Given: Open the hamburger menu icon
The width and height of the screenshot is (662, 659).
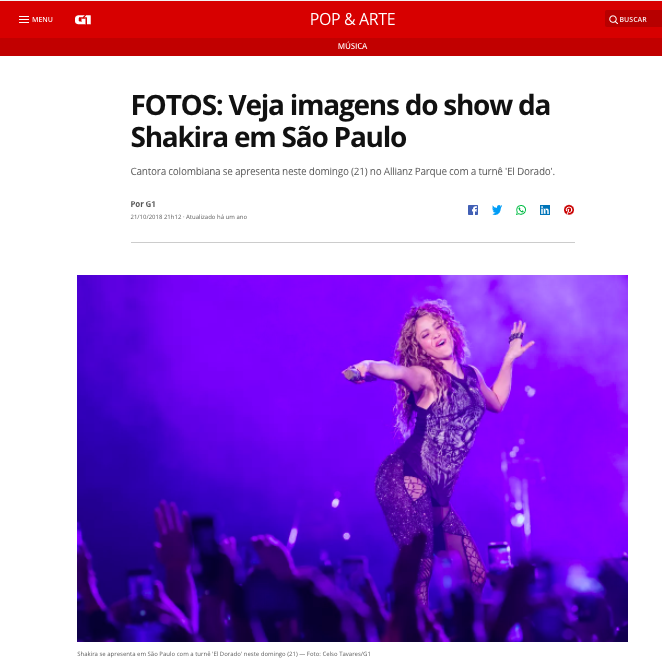Looking at the screenshot, I should [24, 19].
